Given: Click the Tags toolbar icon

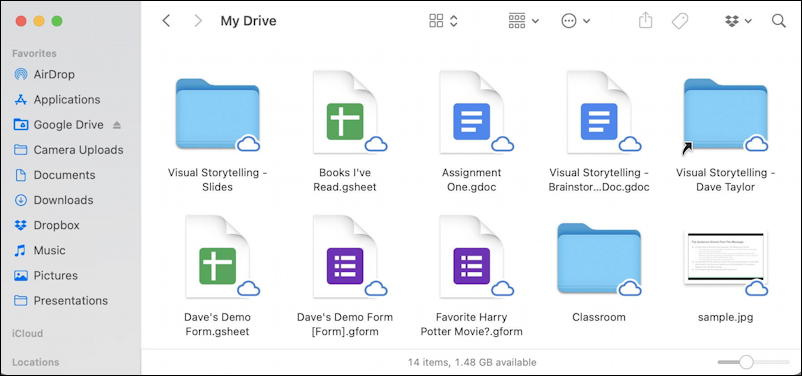Looking at the screenshot, I should pos(680,21).
